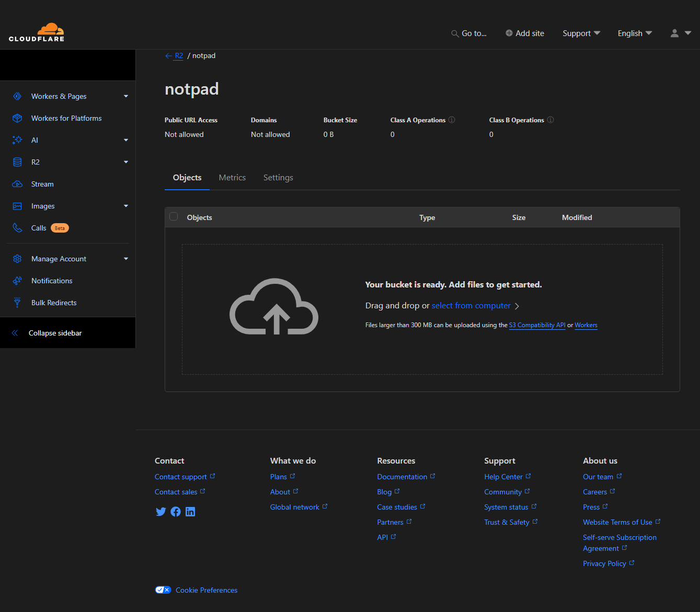Click the Bulk Redirects icon
The image size is (700, 612).
click(17, 303)
